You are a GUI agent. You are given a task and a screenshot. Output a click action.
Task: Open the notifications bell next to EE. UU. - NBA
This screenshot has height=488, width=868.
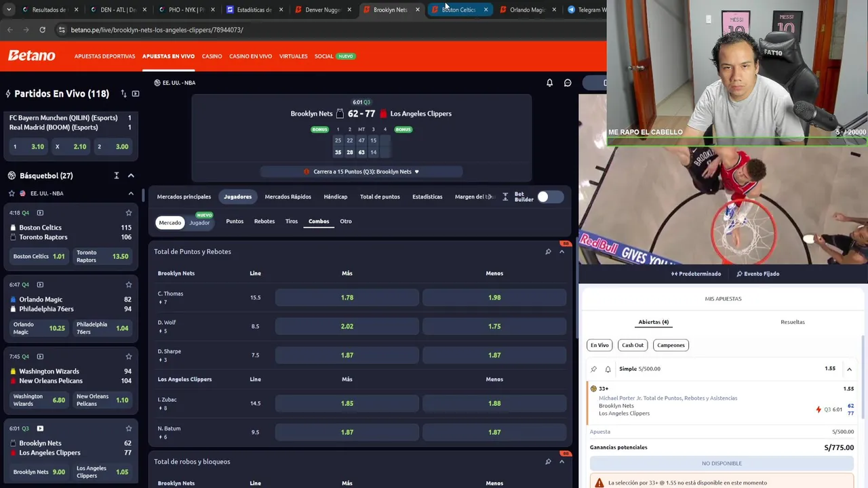(x=549, y=83)
